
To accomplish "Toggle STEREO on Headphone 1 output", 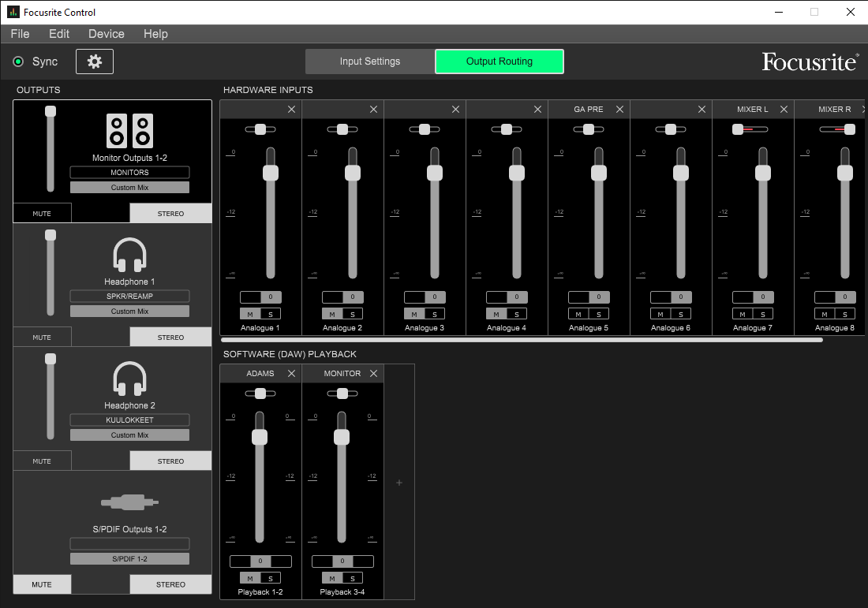I will [x=170, y=338].
